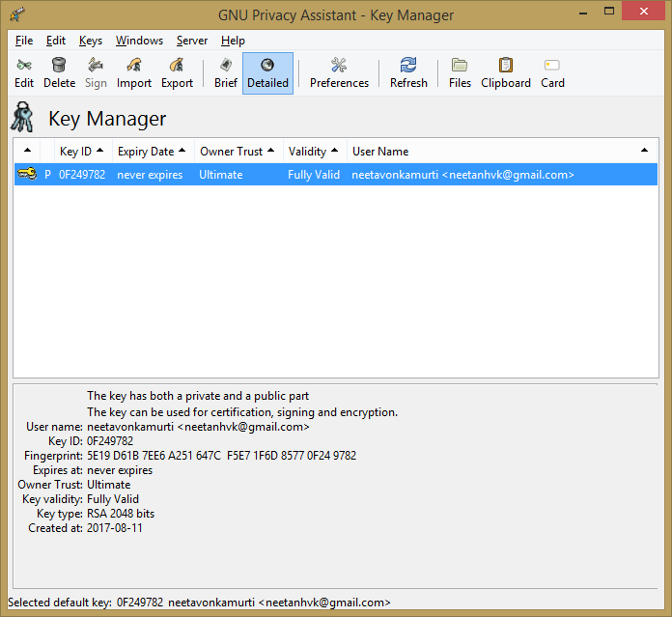Open the Windows menu
Image resolution: width=672 pixels, height=617 pixels.
[x=139, y=41]
